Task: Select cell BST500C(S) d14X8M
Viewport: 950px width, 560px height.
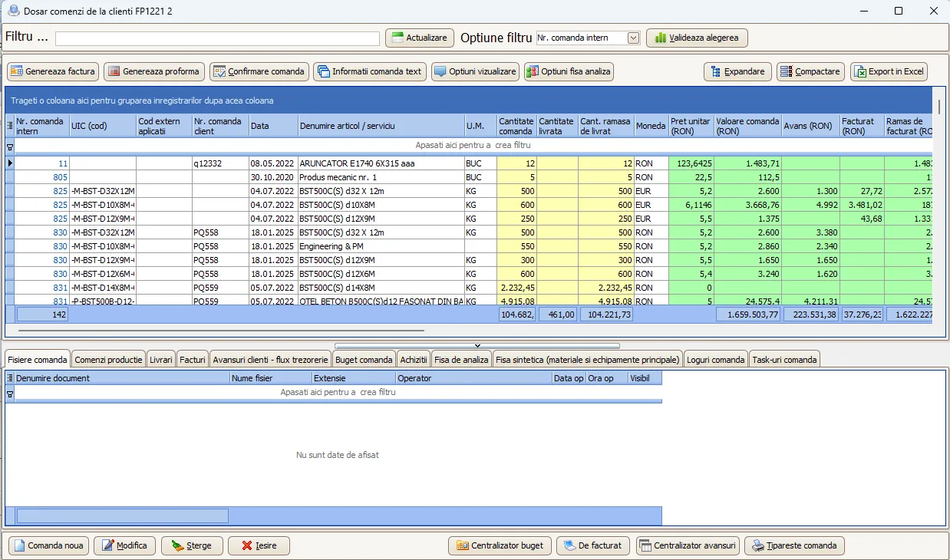Action: [x=381, y=288]
